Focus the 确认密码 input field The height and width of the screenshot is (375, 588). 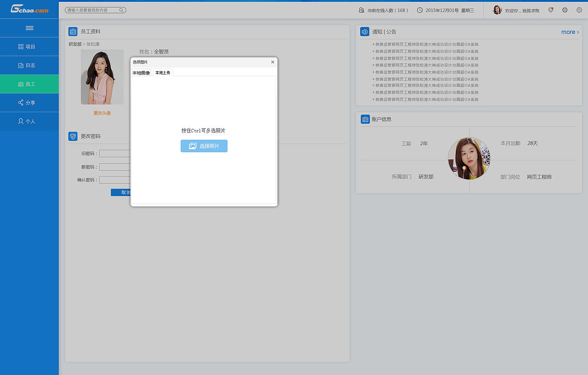point(115,180)
